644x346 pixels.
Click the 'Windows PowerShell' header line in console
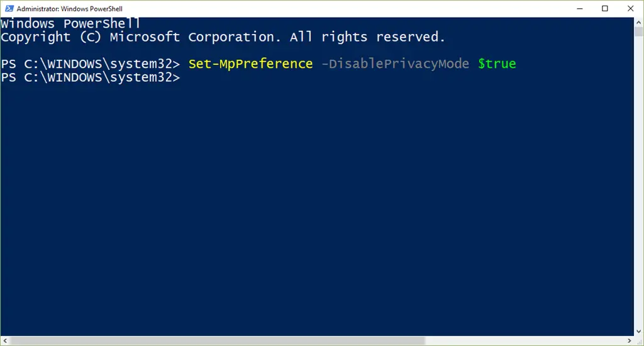pos(70,23)
